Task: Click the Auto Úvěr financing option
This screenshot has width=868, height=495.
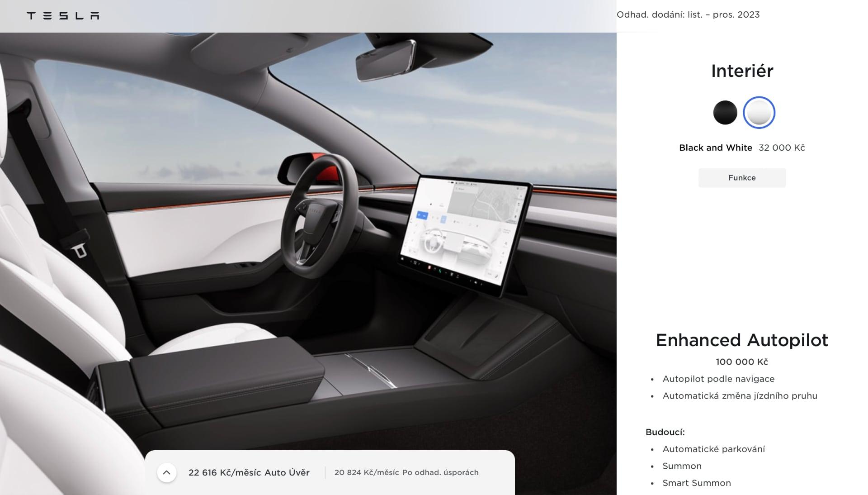Action: (248, 472)
